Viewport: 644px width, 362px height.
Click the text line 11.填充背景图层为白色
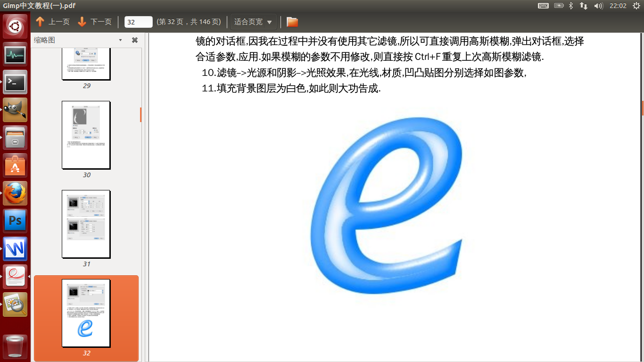291,89
